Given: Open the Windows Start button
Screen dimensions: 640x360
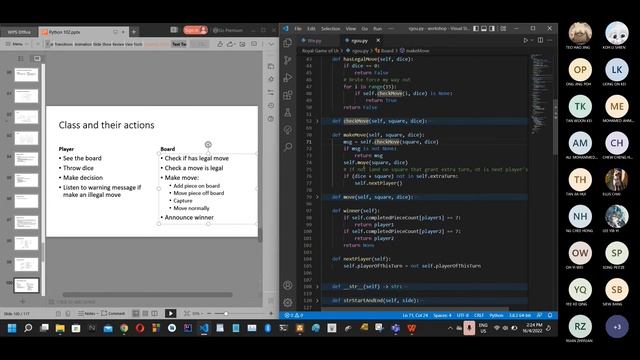Looking at the screenshot, I should pyautogui.click(x=12, y=328).
